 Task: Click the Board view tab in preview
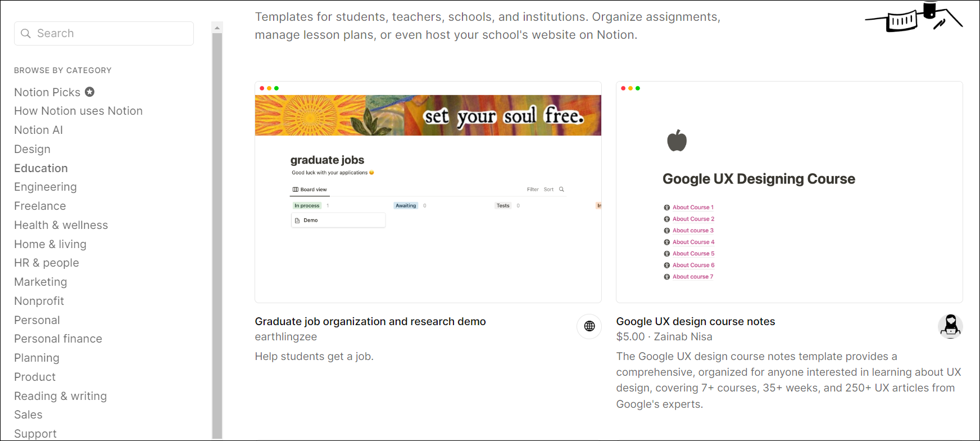(x=310, y=190)
